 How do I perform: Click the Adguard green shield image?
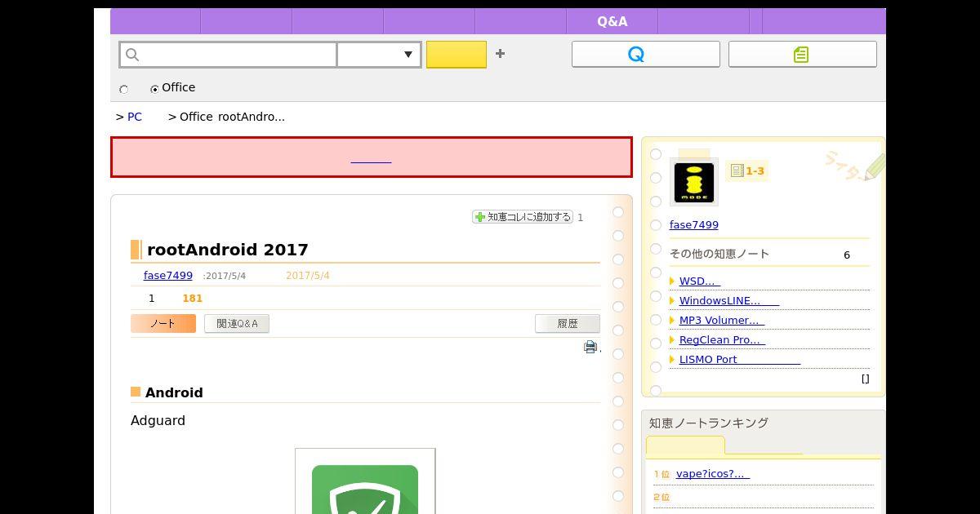(x=365, y=490)
